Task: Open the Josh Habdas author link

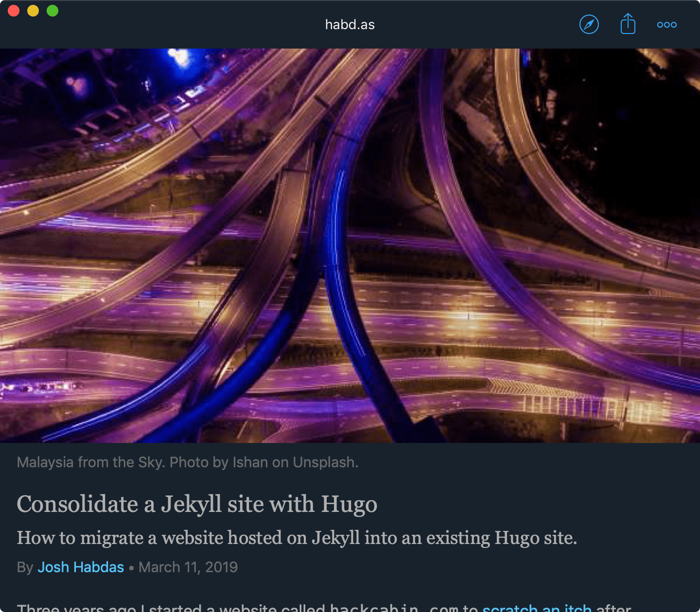Action: click(x=81, y=567)
